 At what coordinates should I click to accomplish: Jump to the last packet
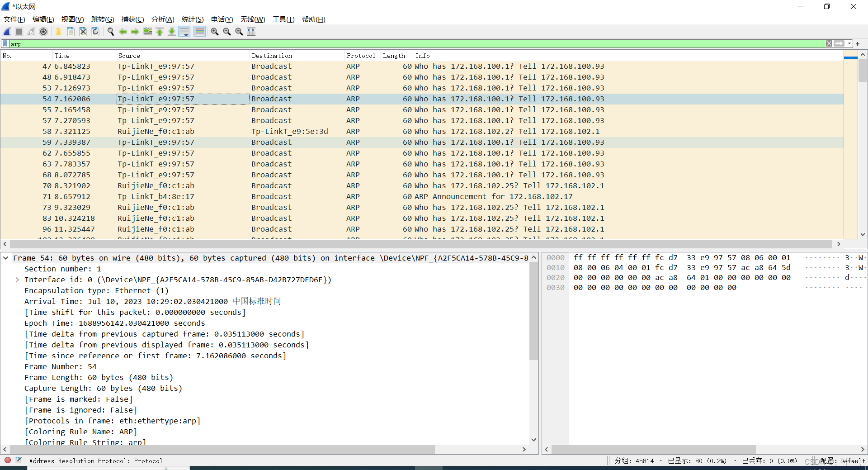(x=172, y=32)
